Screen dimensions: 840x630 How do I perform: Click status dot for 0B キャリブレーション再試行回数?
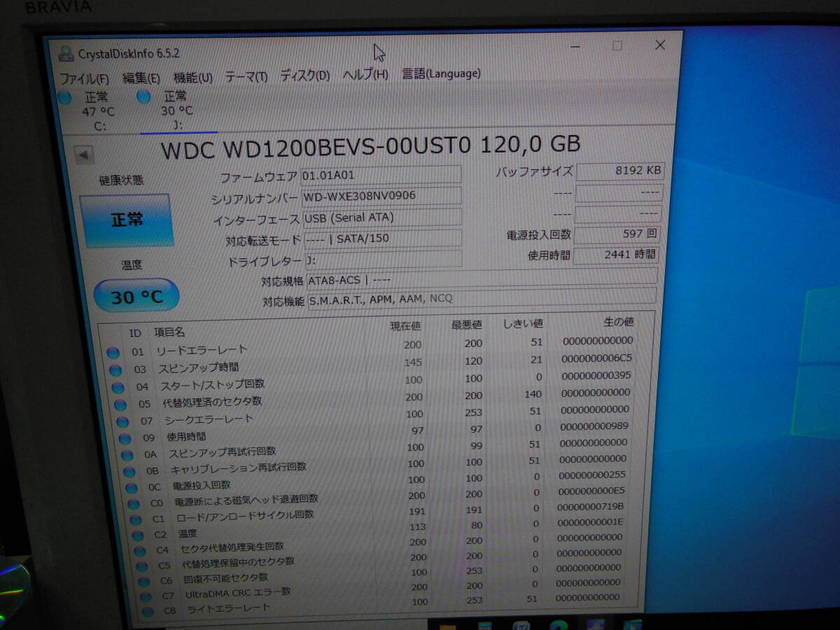pos(129,472)
